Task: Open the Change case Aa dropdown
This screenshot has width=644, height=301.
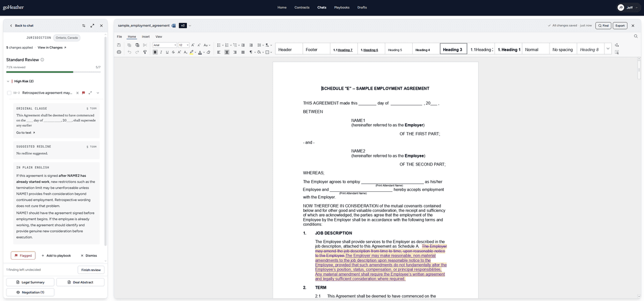Action: click(207, 45)
